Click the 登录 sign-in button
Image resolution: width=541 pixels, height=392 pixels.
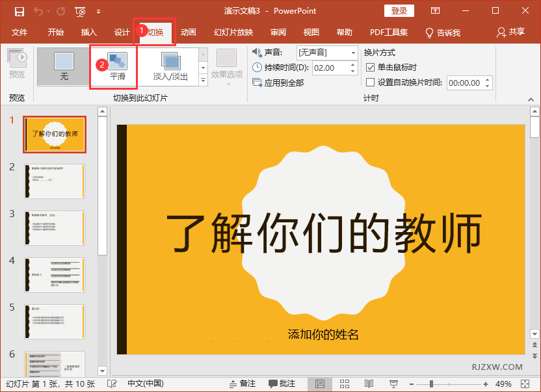pos(399,10)
